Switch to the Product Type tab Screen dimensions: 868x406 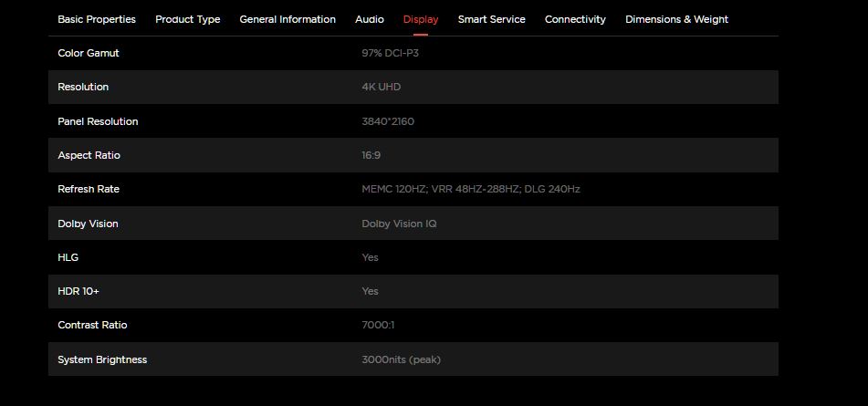(187, 19)
